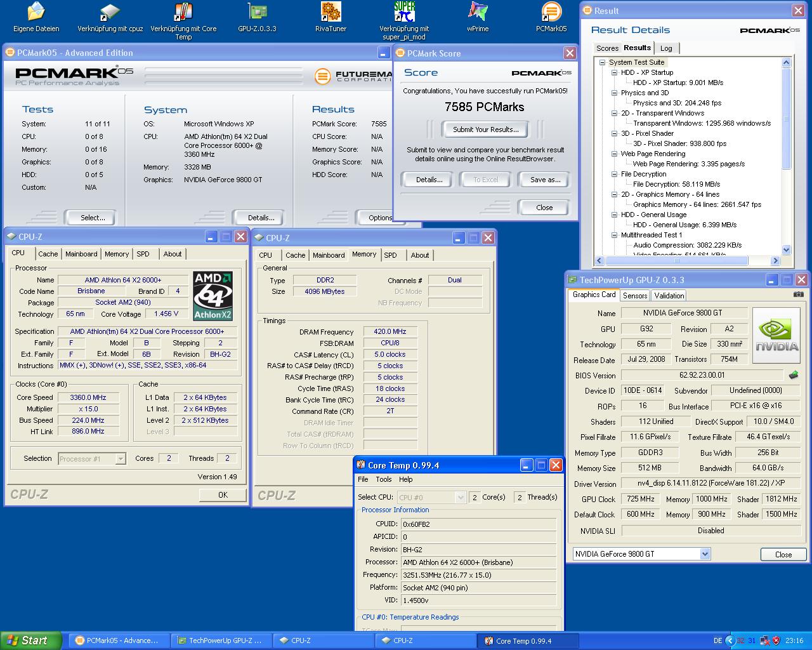Launch the cpuz desktop shortcut icon
Image resolution: width=812 pixels, height=650 pixels.
110,13
